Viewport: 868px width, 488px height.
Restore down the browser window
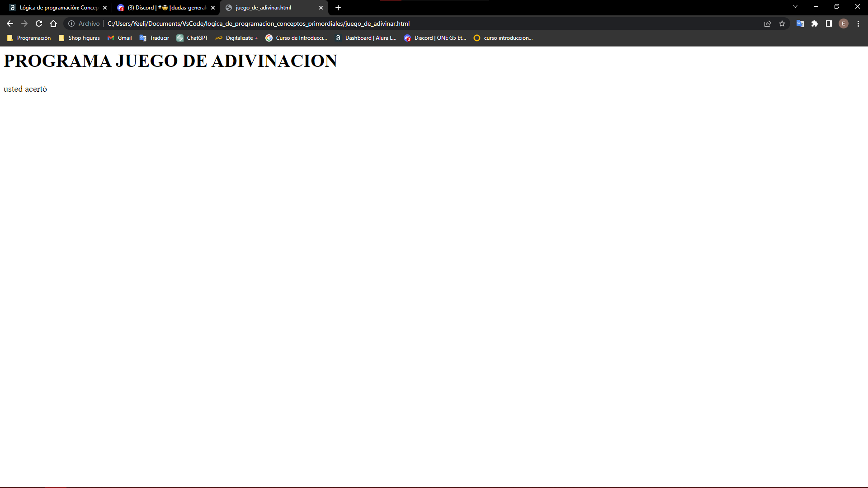837,6
